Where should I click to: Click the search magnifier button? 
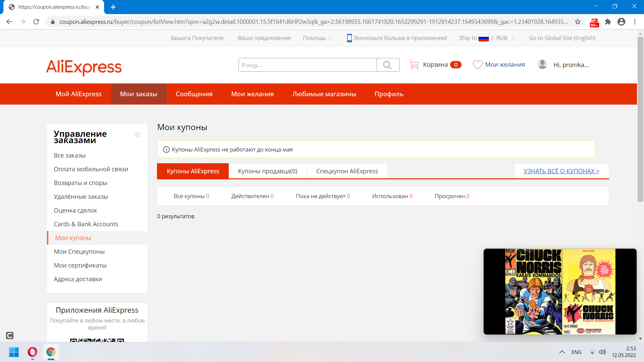click(x=388, y=65)
